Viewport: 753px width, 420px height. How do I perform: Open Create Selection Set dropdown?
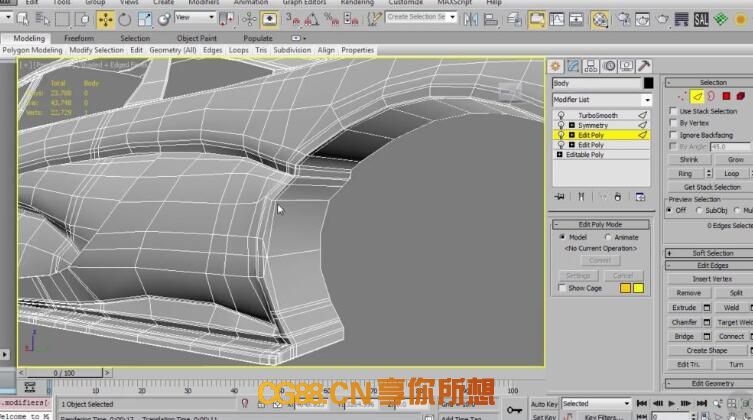[x=452, y=17]
